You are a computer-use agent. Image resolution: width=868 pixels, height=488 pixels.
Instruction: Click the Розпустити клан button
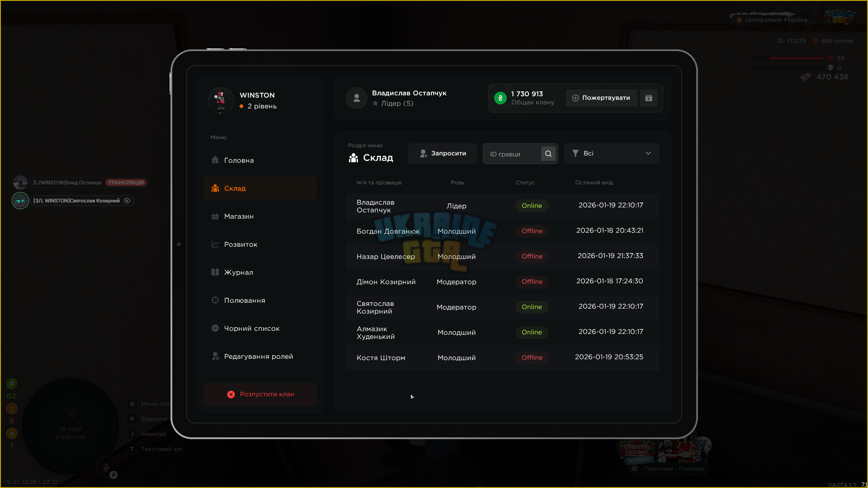(x=260, y=394)
